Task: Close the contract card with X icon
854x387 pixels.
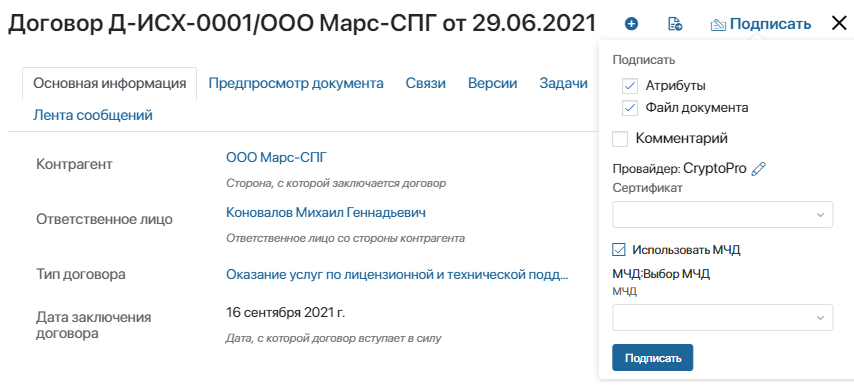Action: click(839, 23)
